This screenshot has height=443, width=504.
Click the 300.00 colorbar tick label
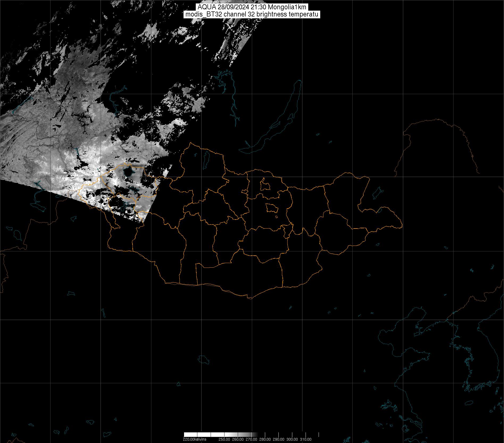pyautogui.click(x=292, y=439)
